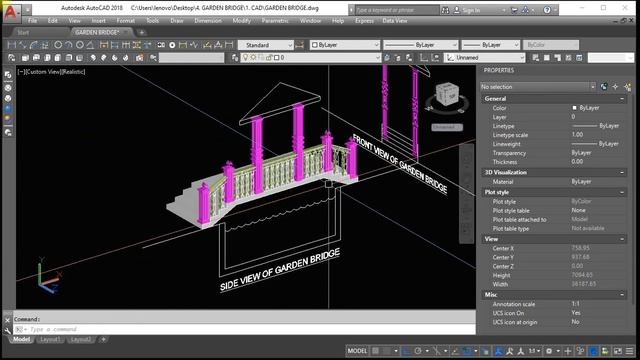Open the Draw menu
This screenshot has height=360, width=640.
177,20
